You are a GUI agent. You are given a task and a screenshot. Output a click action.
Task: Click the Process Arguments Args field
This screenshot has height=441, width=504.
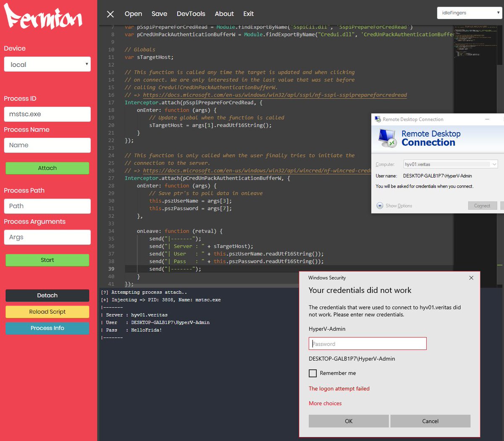47,237
